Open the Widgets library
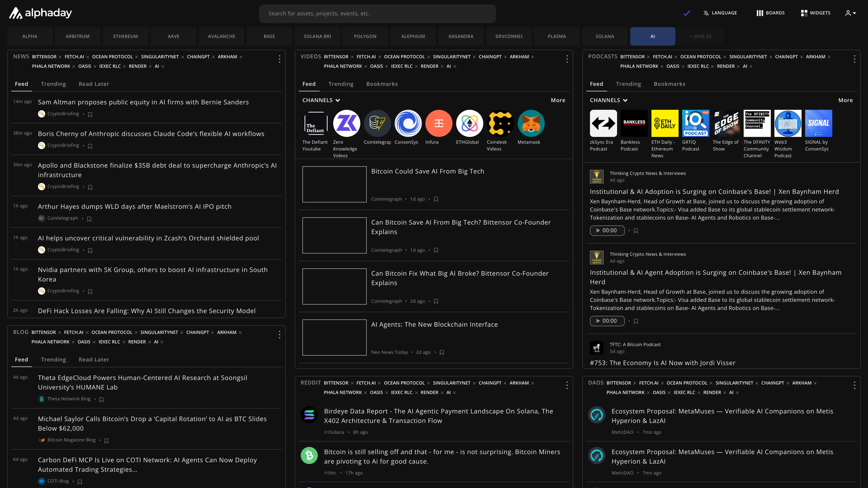Viewport: 868px width, 488px height. click(815, 13)
